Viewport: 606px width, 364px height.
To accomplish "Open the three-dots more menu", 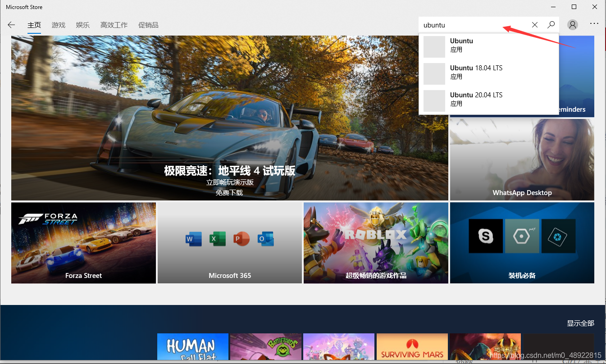I will 594,23.
